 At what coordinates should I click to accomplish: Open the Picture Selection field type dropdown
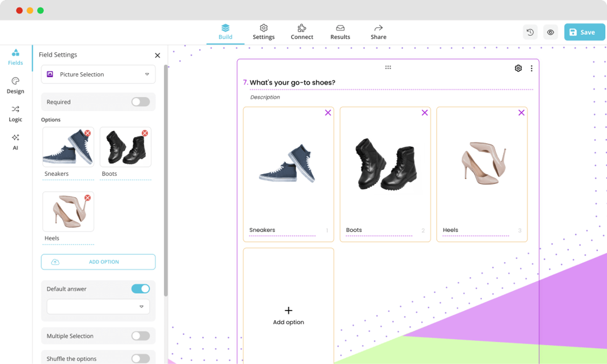coord(98,75)
